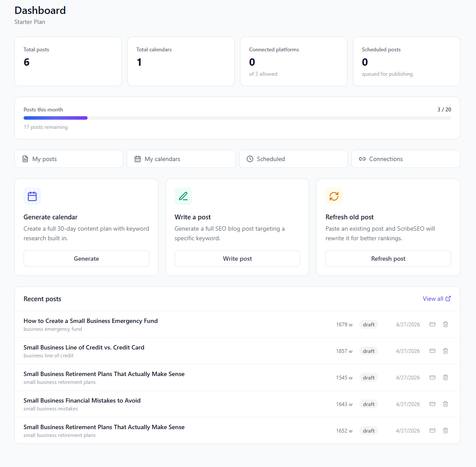Click the orange refresh icon above Refresh old post
This screenshot has height=467, width=476.
tap(334, 196)
